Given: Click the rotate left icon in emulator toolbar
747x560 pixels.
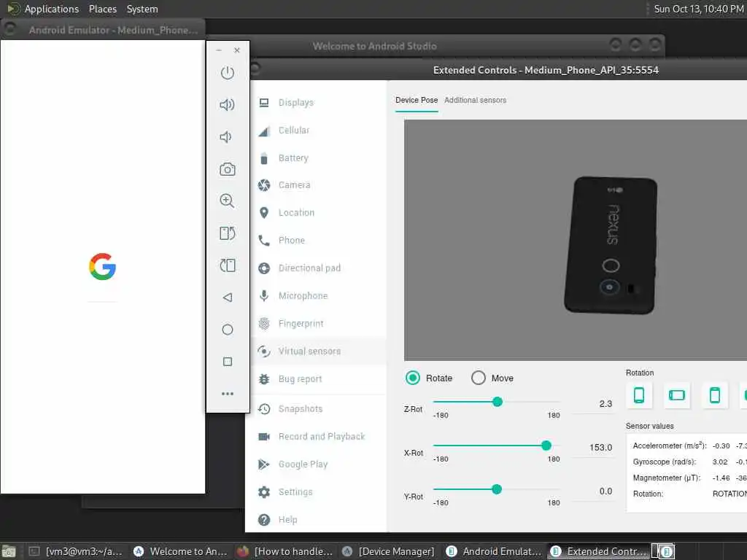Looking at the screenshot, I should tap(228, 233).
